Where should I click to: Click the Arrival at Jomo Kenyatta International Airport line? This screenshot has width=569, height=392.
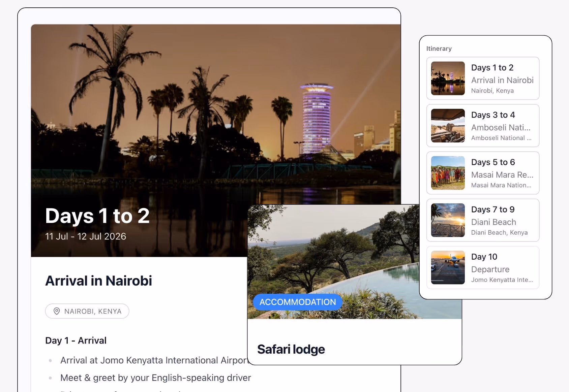point(154,360)
